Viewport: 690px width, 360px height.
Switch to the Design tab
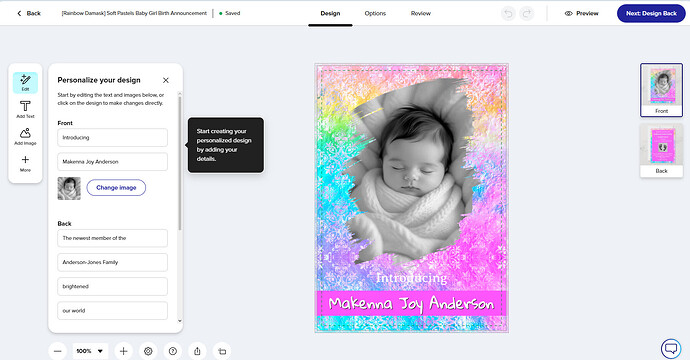(330, 14)
